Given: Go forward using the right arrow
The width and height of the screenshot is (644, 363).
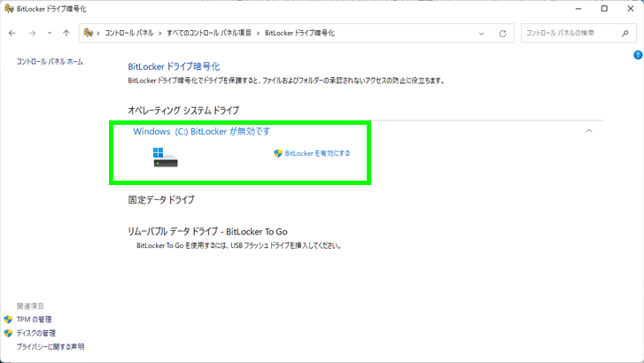Looking at the screenshot, I should tap(32, 34).
